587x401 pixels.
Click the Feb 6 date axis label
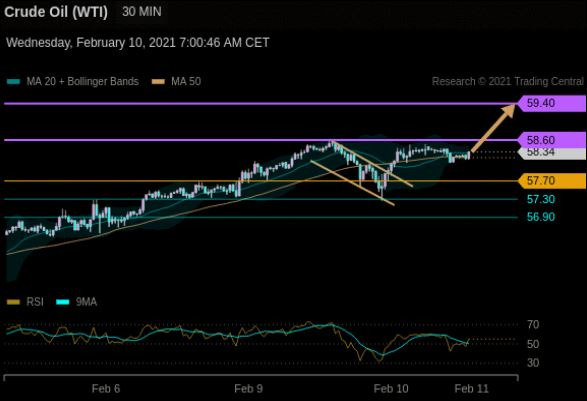(x=106, y=389)
